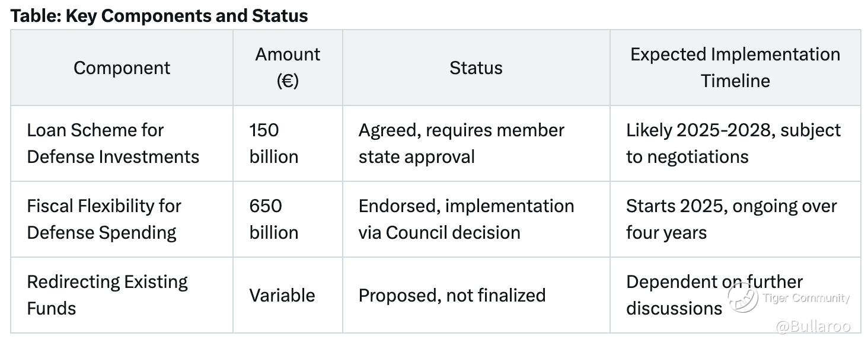Select the Redirecting Existing Funds cell
Screen dimensions: 868x346
pos(107,295)
